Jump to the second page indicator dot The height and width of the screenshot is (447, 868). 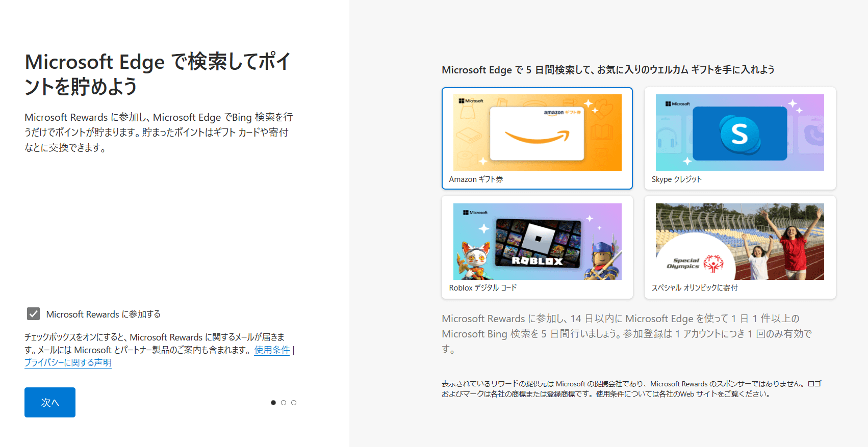pos(284,403)
